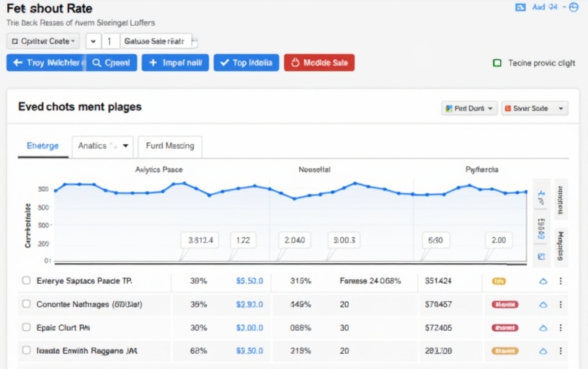The image size is (588, 369).
Task: Click the number field showing 1
Action: coord(110,41)
